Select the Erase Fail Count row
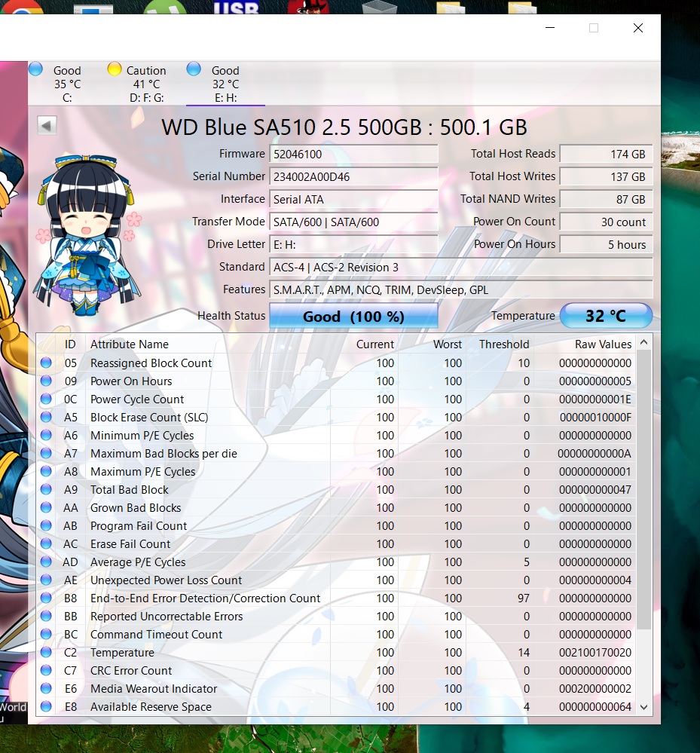 click(337, 544)
